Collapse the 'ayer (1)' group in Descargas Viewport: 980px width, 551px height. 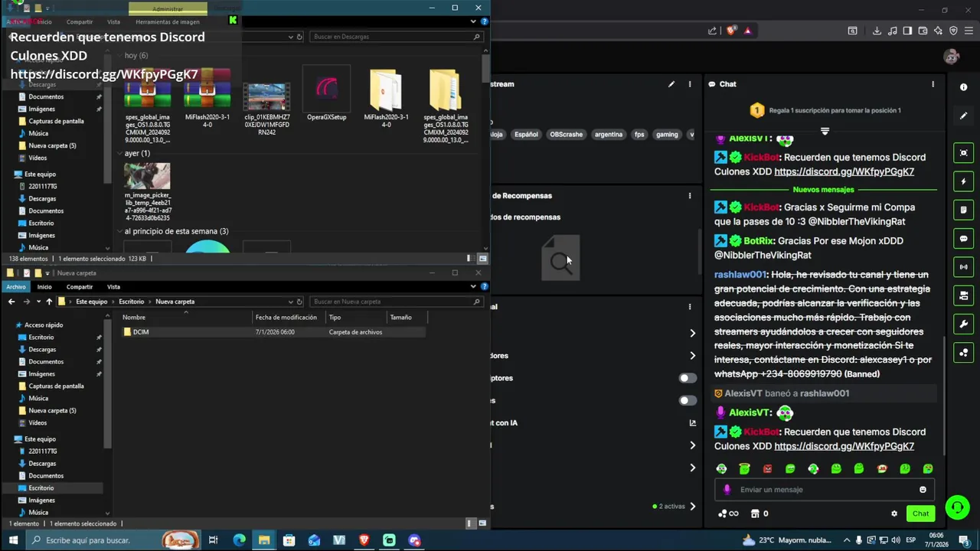click(x=119, y=153)
